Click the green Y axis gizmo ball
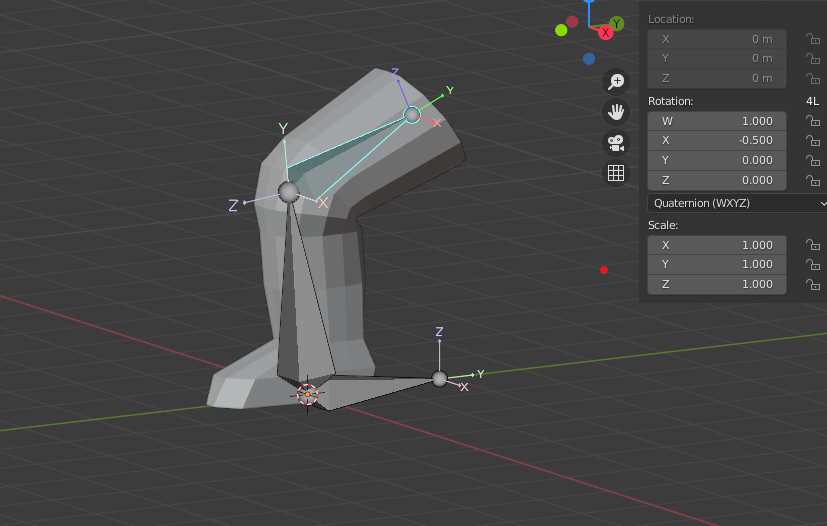 617,24
